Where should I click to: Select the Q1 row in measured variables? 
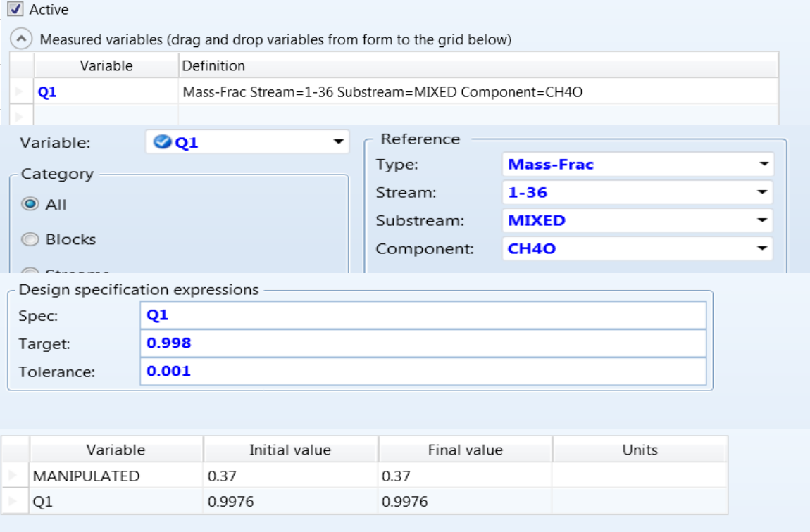[106, 92]
